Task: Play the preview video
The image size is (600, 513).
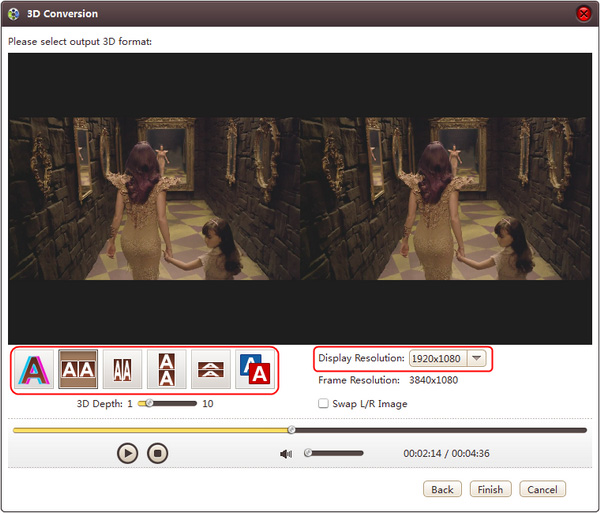Action: tap(127, 453)
